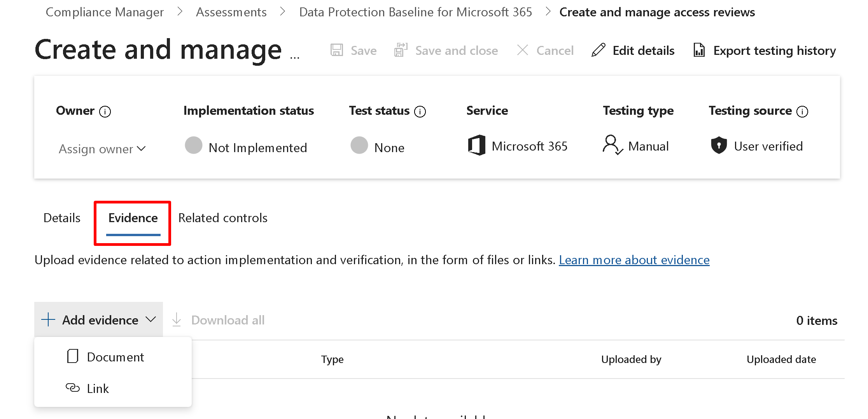Choose Document from Add evidence menu

(115, 357)
